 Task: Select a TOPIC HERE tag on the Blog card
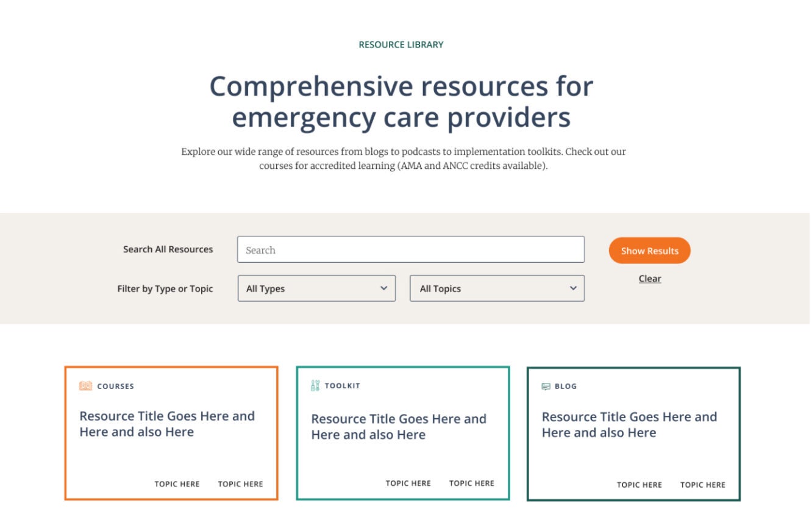tap(639, 485)
